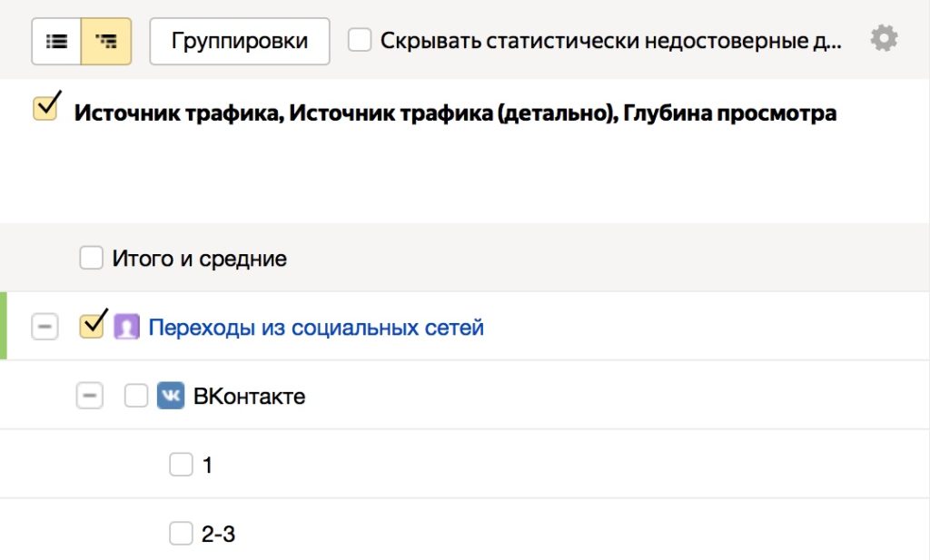This screenshot has height=560, width=930.
Task: Open the Группировки menu
Action: 240,42
